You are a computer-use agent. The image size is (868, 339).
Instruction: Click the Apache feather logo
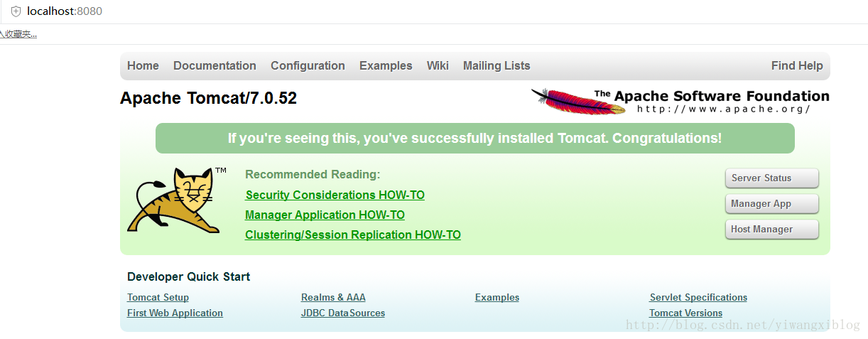[x=578, y=100]
